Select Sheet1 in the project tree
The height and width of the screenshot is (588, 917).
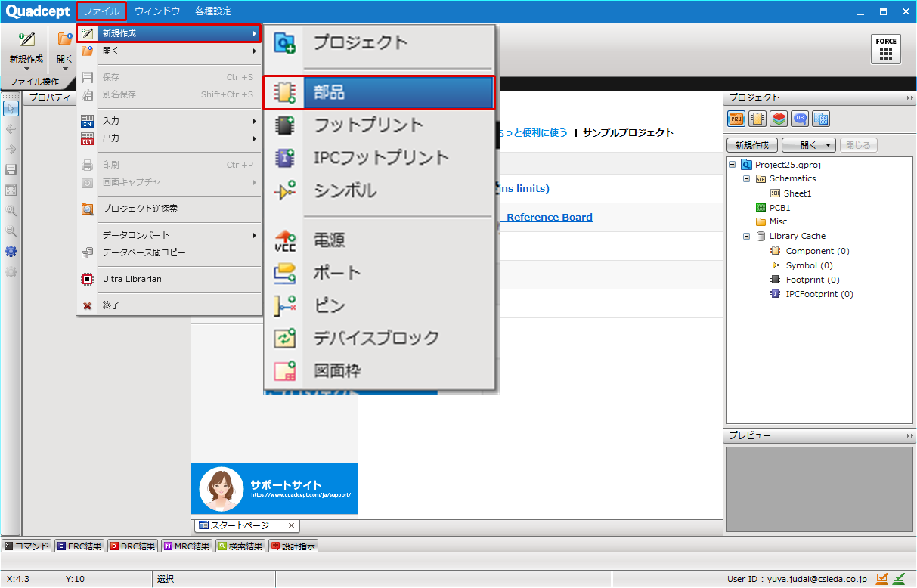(797, 193)
